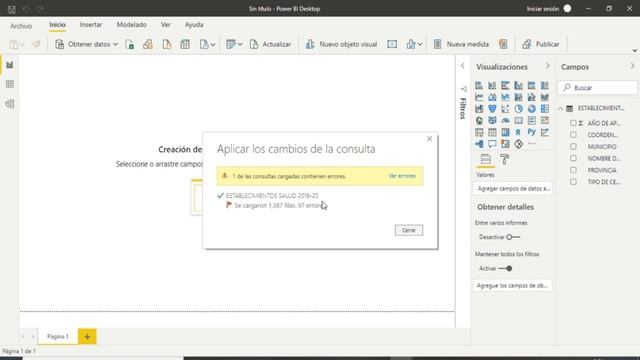Screen dimensions: 640x360
Task: Open the Data view in sidebar
Action: point(10,84)
